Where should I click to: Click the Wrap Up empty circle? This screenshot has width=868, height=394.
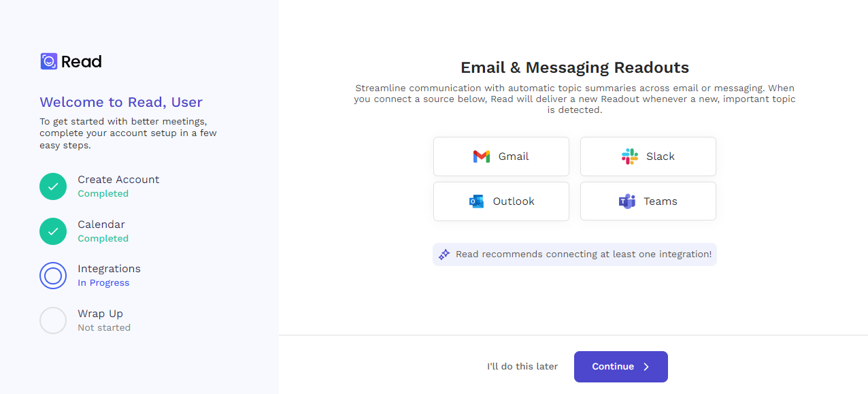pos(53,321)
